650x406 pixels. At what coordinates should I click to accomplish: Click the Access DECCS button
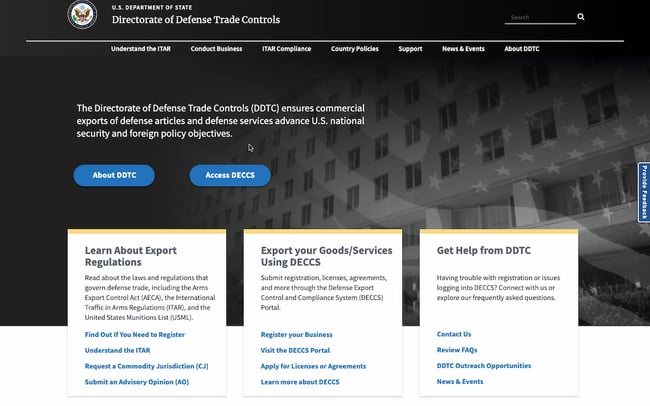[x=230, y=175]
